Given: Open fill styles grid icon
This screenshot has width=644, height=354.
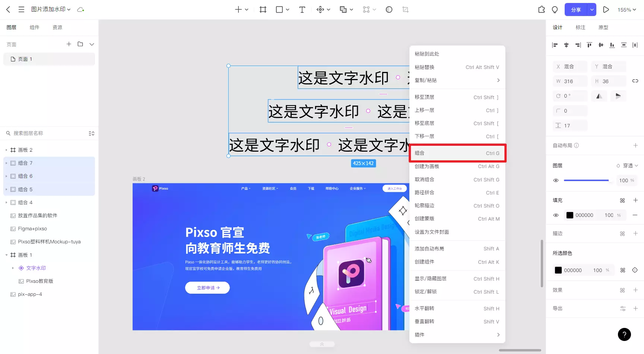Looking at the screenshot, I should tap(622, 200).
